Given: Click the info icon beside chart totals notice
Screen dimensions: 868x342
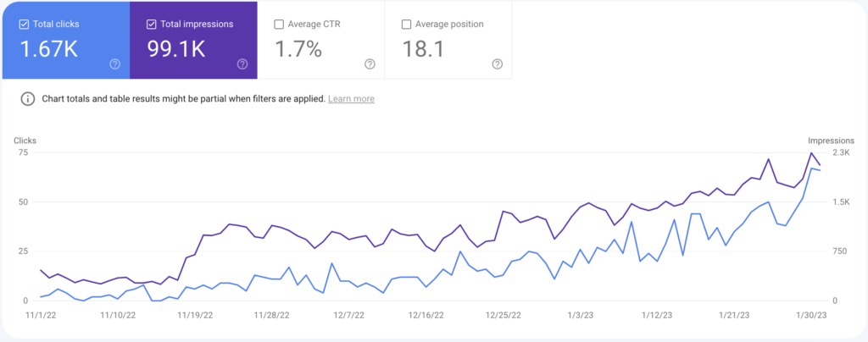Looking at the screenshot, I should [27, 99].
